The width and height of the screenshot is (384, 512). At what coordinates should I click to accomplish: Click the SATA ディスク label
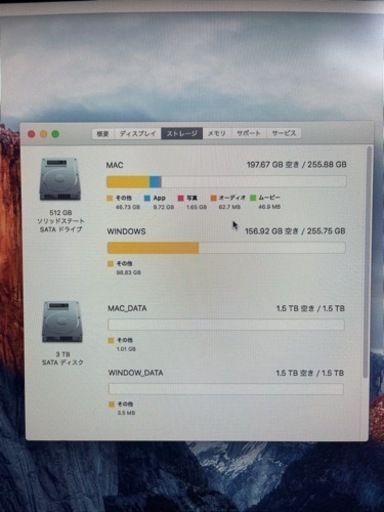click(x=63, y=362)
